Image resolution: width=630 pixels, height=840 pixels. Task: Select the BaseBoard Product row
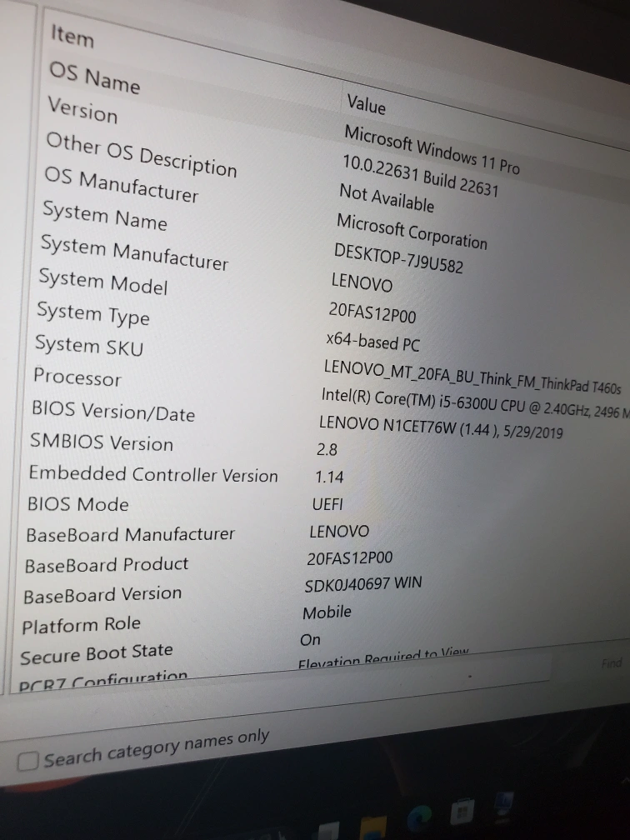click(107, 565)
